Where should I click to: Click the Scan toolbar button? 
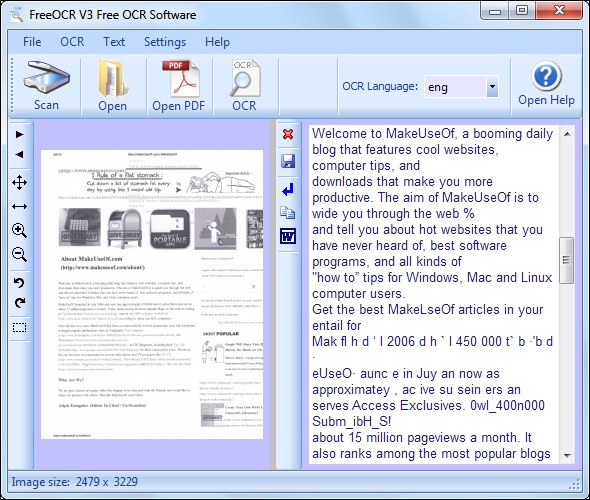click(x=46, y=86)
